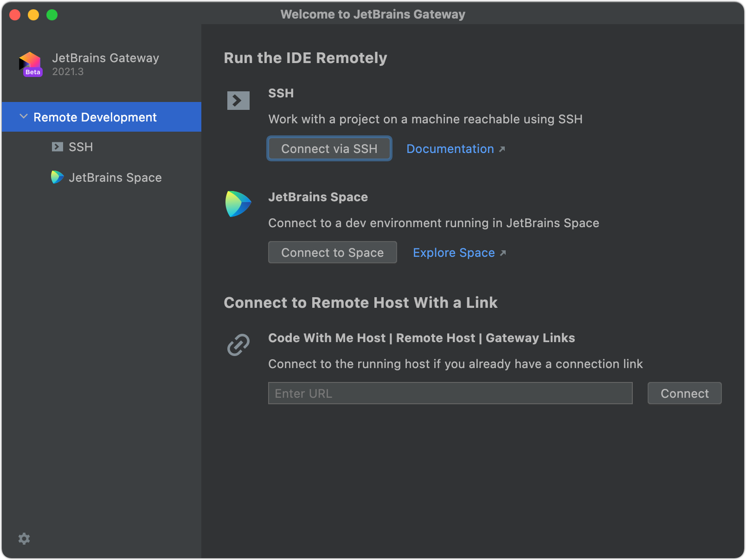Click the arrow beside Explore Space
This screenshot has width=746, height=560.
click(503, 253)
